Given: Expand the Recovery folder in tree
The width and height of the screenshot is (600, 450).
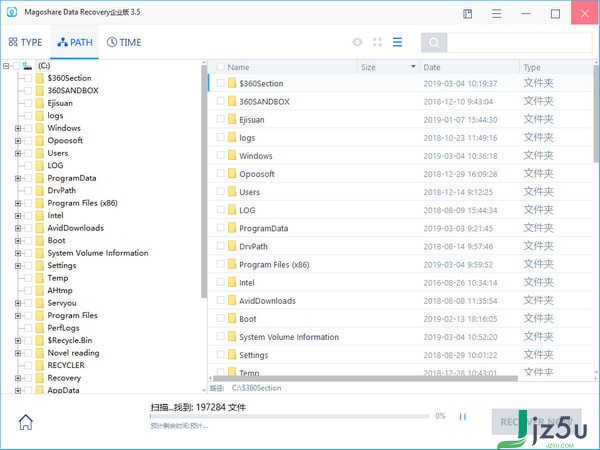Looking at the screenshot, I should (x=18, y=378).
